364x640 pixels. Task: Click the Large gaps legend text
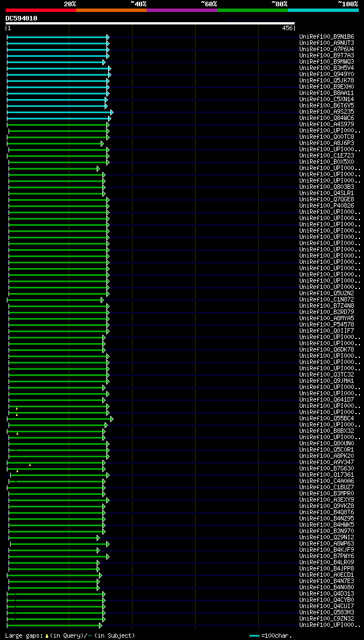pyautogui.click(x=24, y=636)
